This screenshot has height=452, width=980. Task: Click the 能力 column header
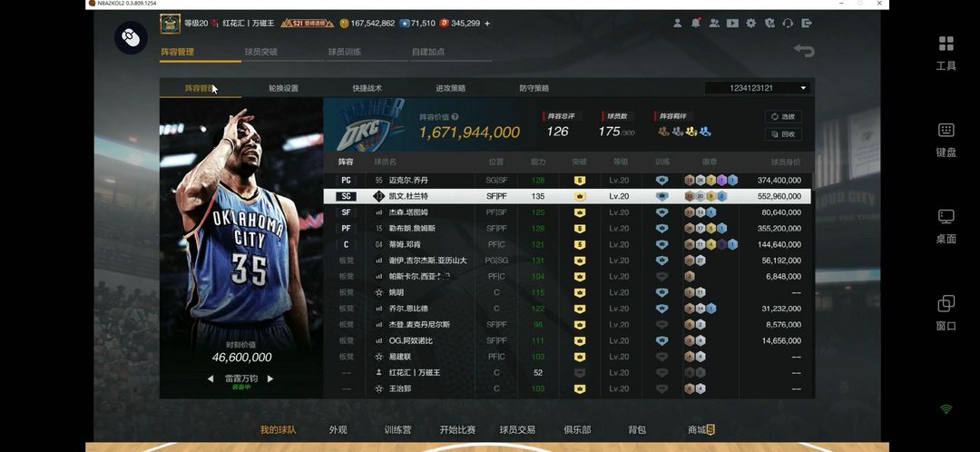click(537, 162)
